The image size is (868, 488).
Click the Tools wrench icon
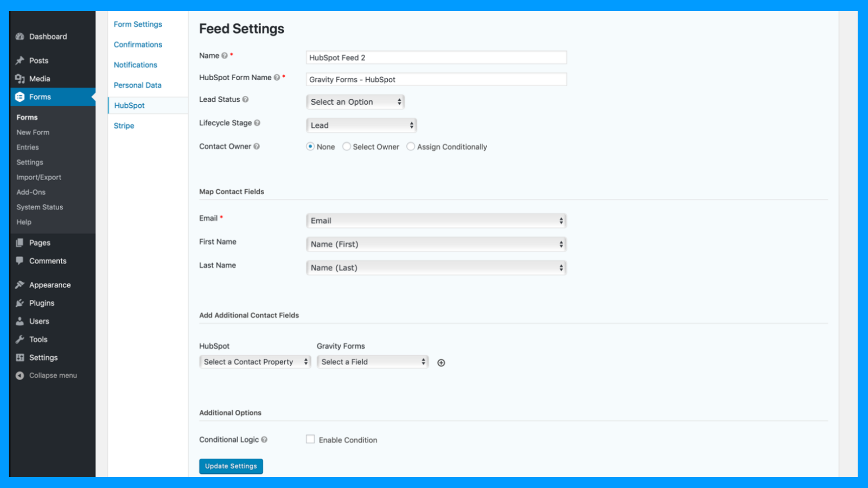pos(20,339)
